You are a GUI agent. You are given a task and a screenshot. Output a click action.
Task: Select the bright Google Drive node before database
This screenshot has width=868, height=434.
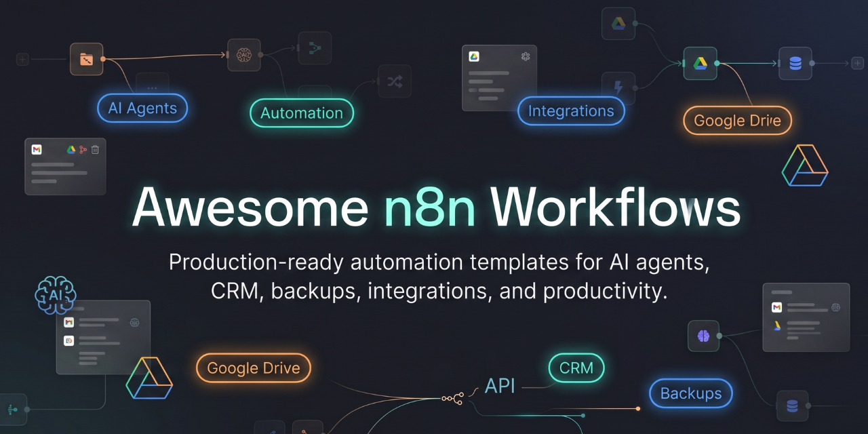[701, 63]
